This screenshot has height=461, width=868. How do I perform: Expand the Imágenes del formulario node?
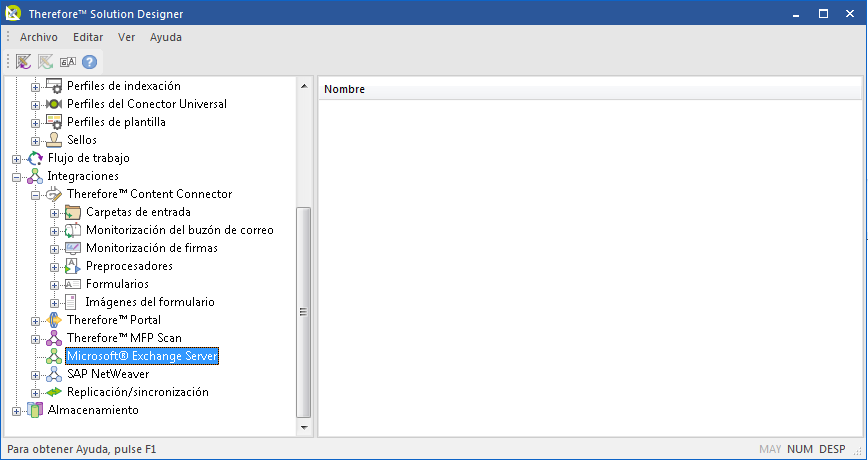tap(54, 303)
